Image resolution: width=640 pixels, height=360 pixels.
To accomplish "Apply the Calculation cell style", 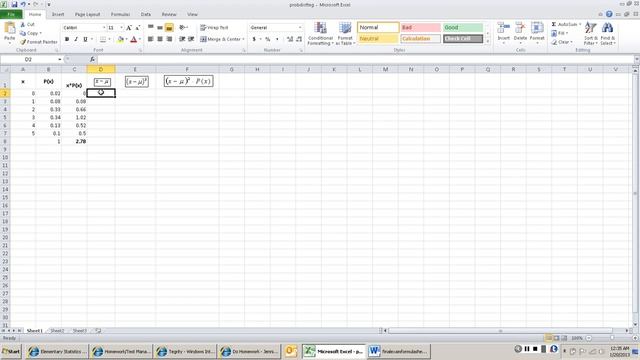I will (x=420, y=39).
